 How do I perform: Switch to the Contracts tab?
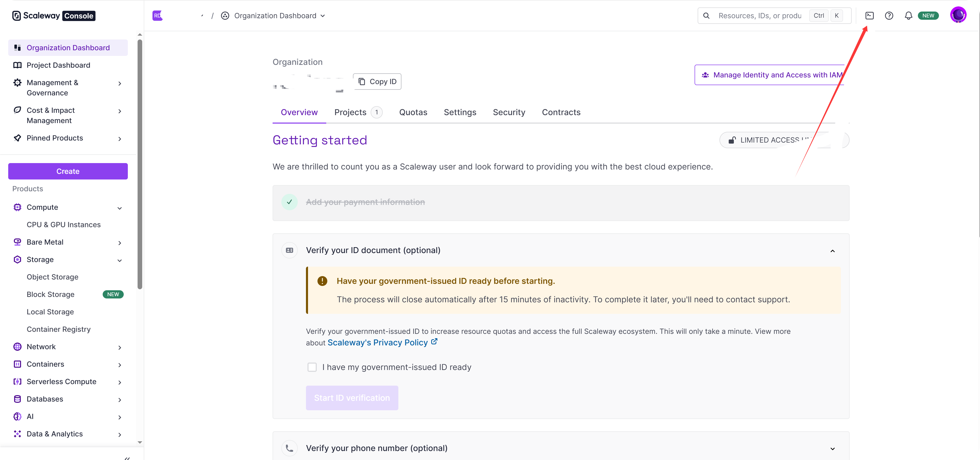pos(561,113)
